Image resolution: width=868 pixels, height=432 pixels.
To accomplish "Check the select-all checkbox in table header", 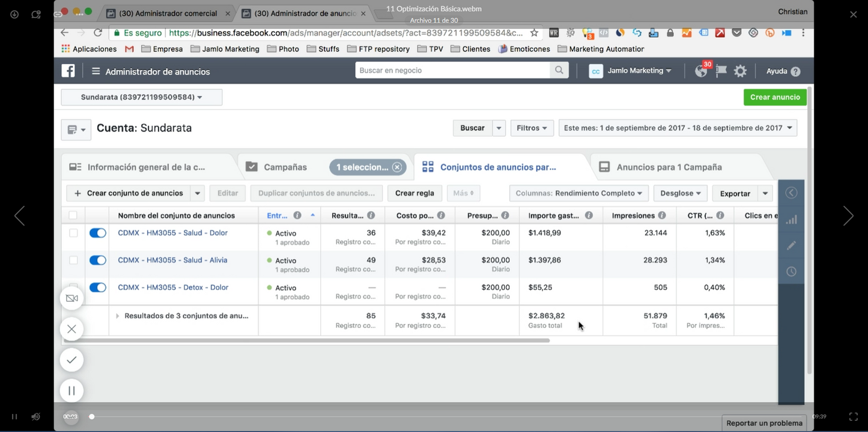I will (73, 215).
